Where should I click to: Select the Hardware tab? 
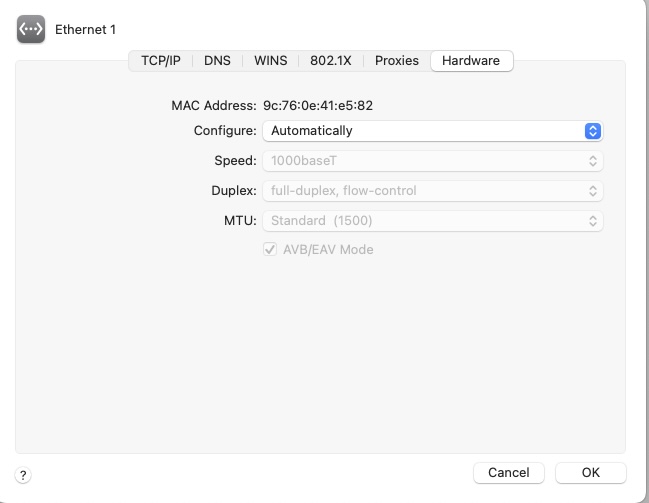click(471, 61)
